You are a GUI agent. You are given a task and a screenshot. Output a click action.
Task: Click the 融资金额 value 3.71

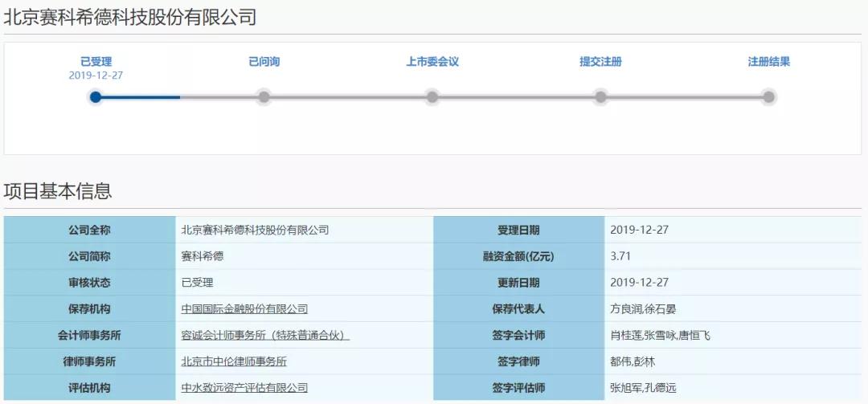[623, 256]
